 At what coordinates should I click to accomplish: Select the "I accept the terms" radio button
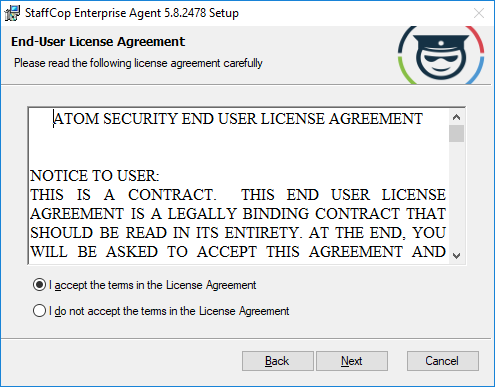(x=39, y=285)
